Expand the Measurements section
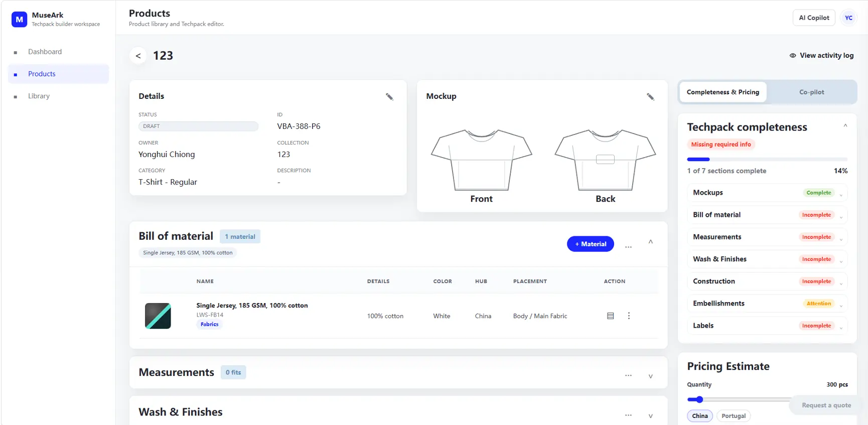 coord(651,376)
